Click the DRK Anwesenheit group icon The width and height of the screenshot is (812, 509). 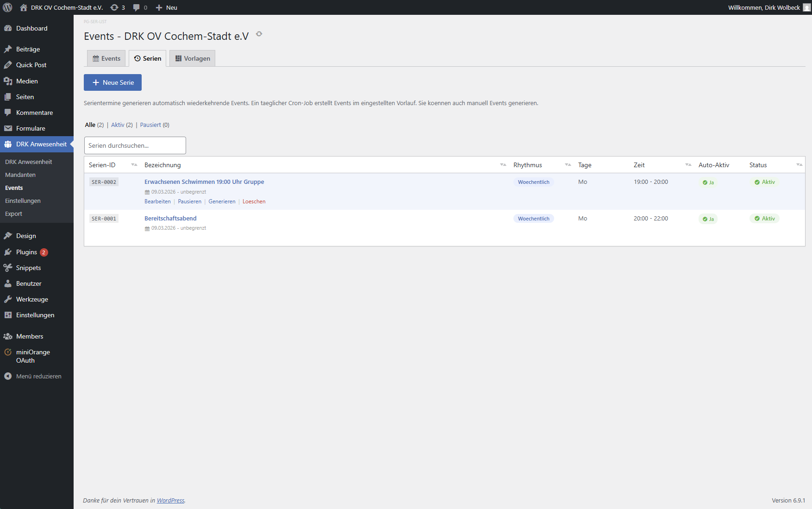coord(8,144)
